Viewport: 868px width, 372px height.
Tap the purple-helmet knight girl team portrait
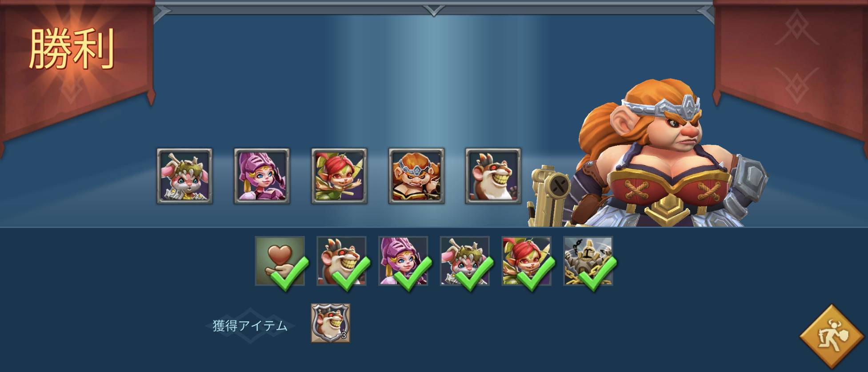(262, 176)
